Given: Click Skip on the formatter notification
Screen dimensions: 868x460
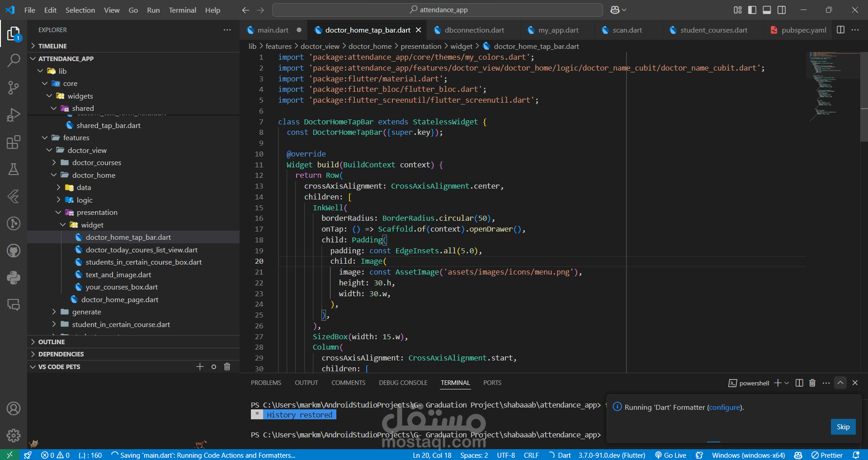Looking at the screenshot, I should tap(843, 427).
